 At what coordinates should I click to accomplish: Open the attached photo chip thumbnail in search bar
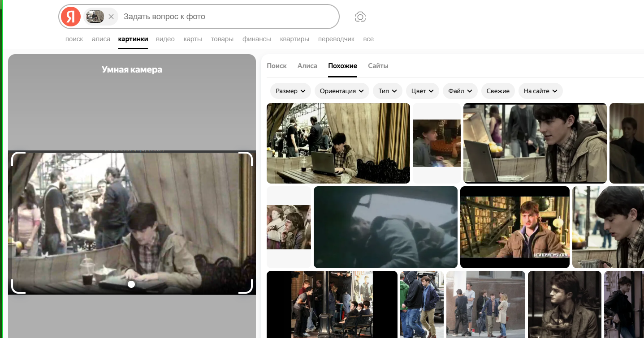tap(95, 17)
